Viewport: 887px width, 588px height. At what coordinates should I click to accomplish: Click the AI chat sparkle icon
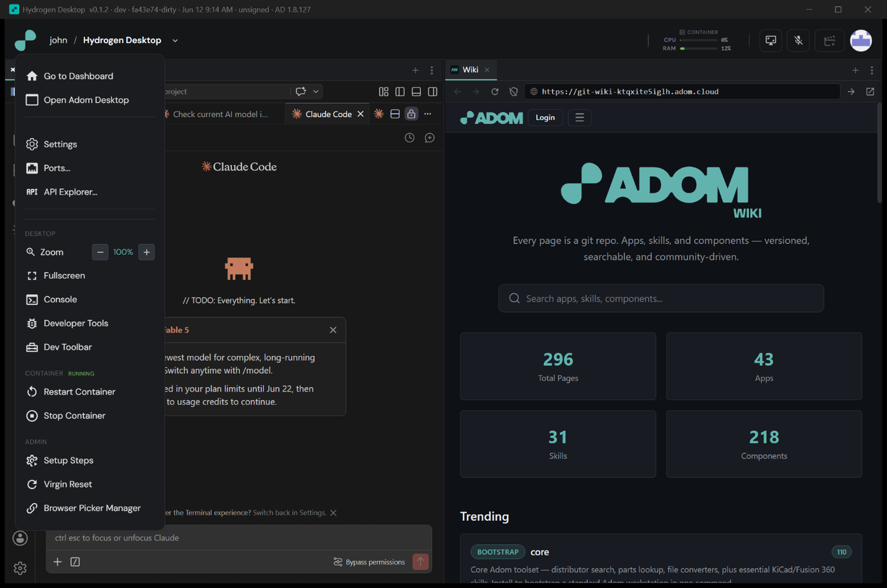[301, 91]
